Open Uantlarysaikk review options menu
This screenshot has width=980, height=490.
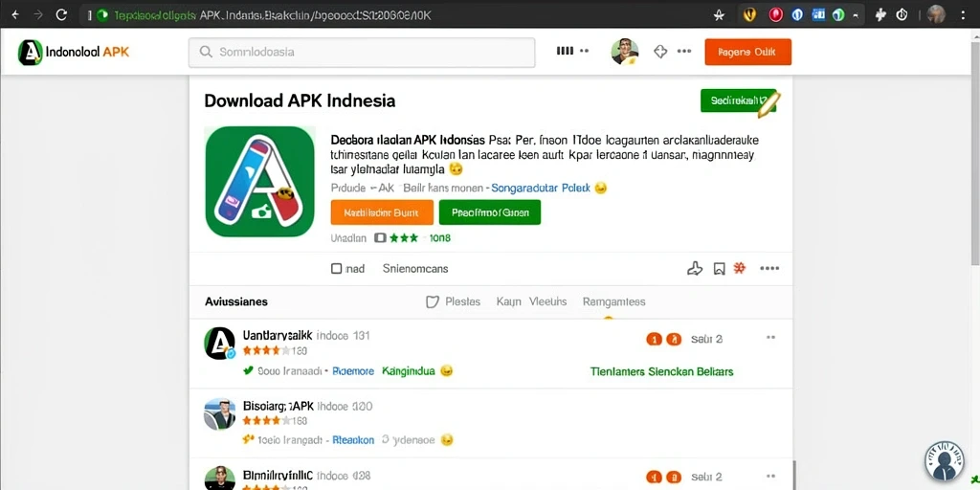pos(770,338)
